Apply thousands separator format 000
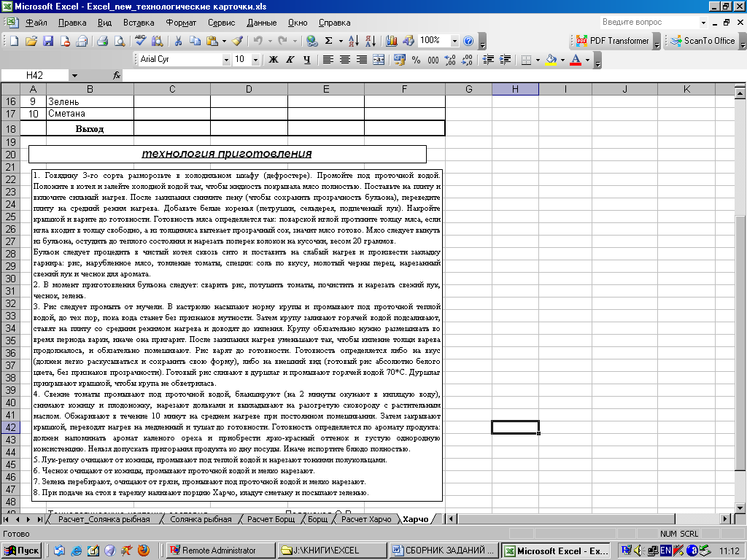This screenshot has width=747, height=560. tap(433, 60)
